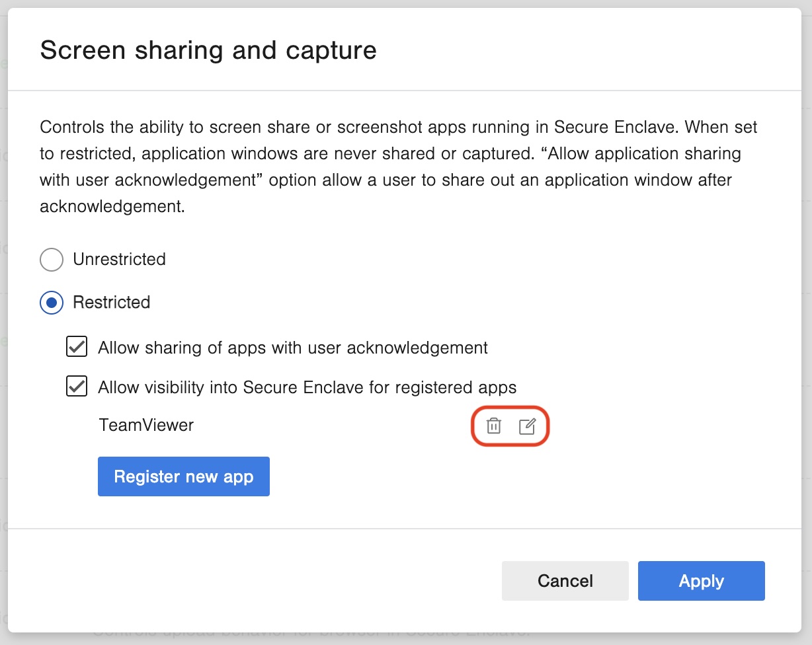Modify TeamViewer settings using the edit icon

527,427
